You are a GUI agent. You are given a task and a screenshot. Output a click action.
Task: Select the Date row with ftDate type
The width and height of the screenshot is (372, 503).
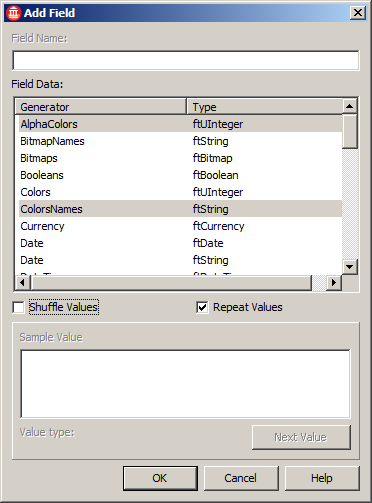[180, 243]
